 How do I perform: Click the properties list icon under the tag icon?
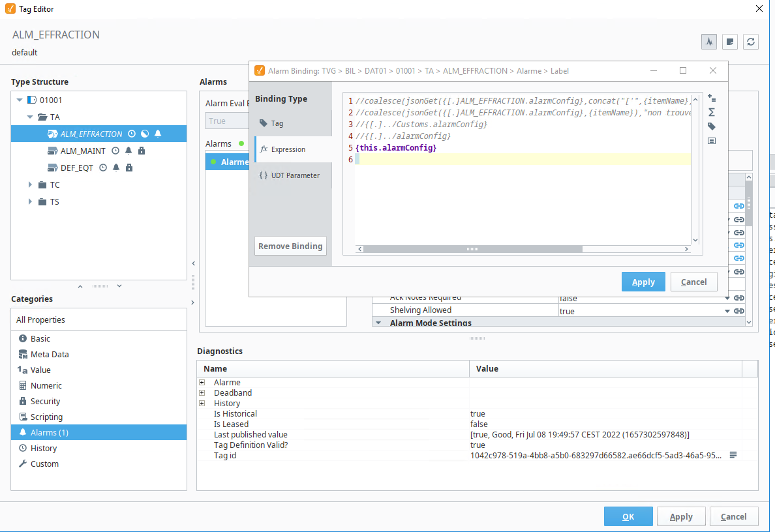tap(712, 141)
